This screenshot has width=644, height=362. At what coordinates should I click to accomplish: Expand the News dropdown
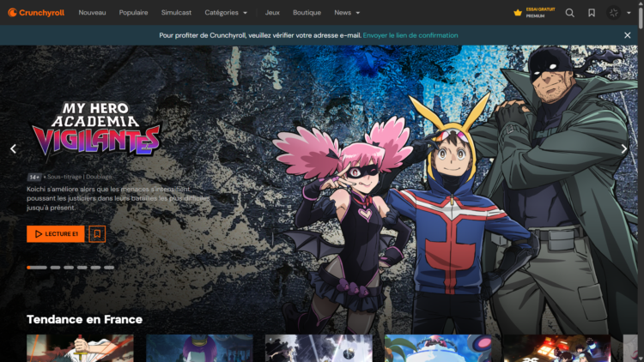347,13
